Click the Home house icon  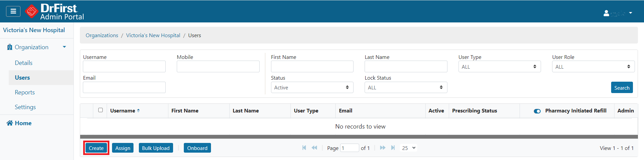(10, 123)
